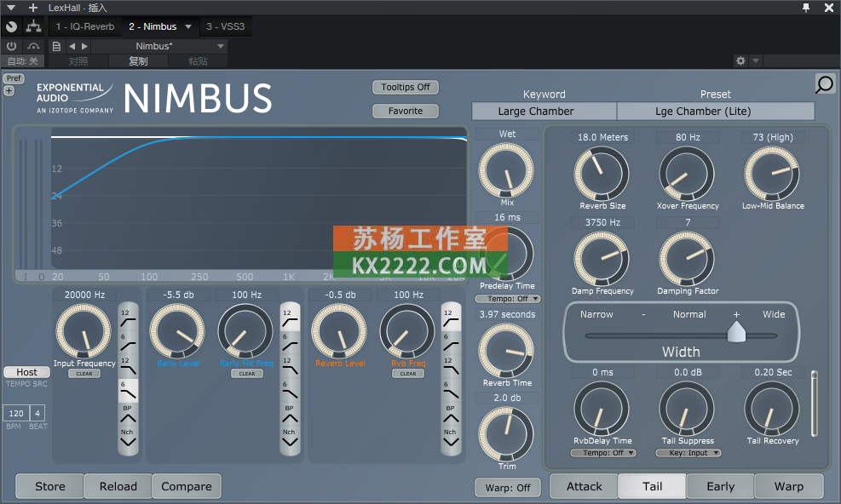Image resolution: width=841 pixels, height=504 pixels.
Task: Open plugin window settings gear
Action: (740, 60)
